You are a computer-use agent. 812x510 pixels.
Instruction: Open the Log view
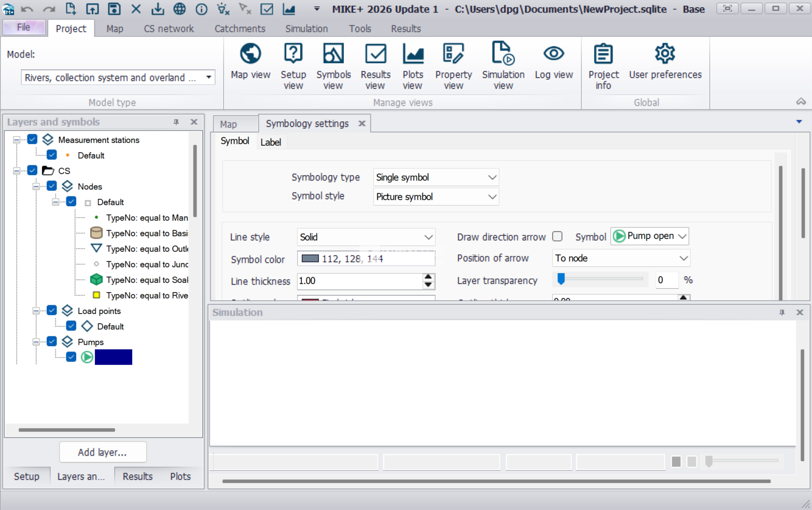coord(554,61)
